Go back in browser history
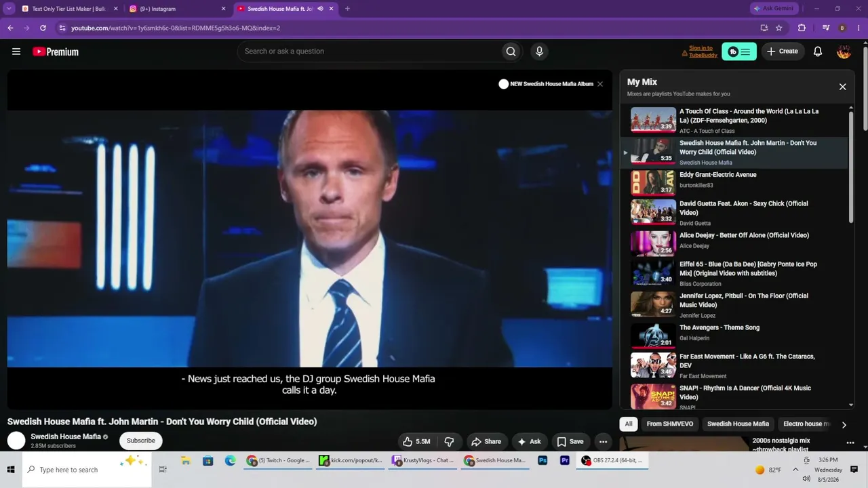 (x=10, y=28)
